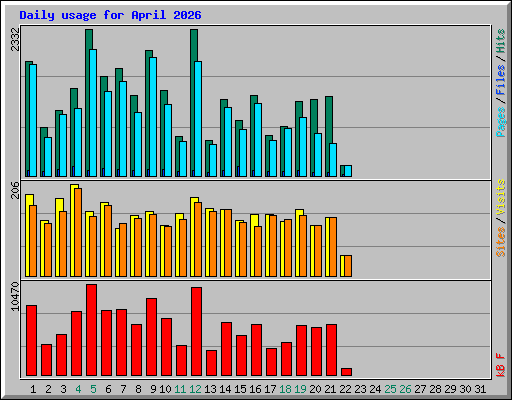Click the day 12 red kilobytes bar

pos(197,332)
